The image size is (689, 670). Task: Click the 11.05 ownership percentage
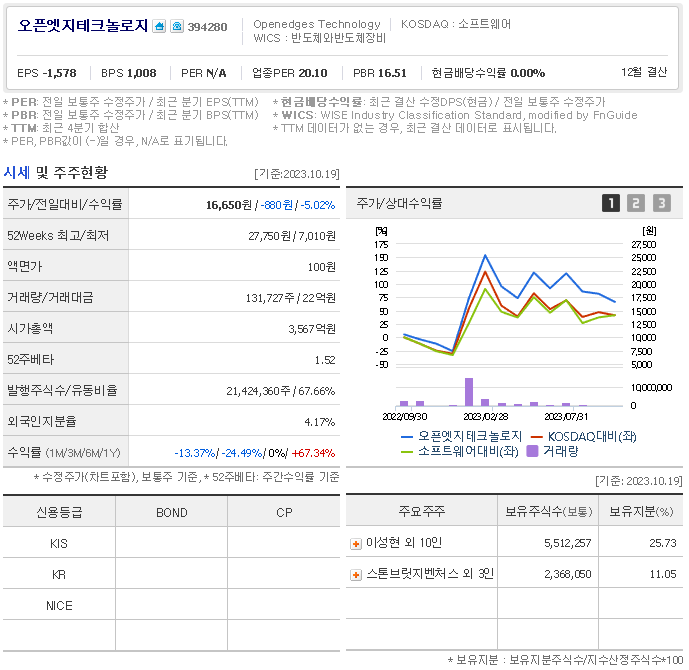coord(663,574)
